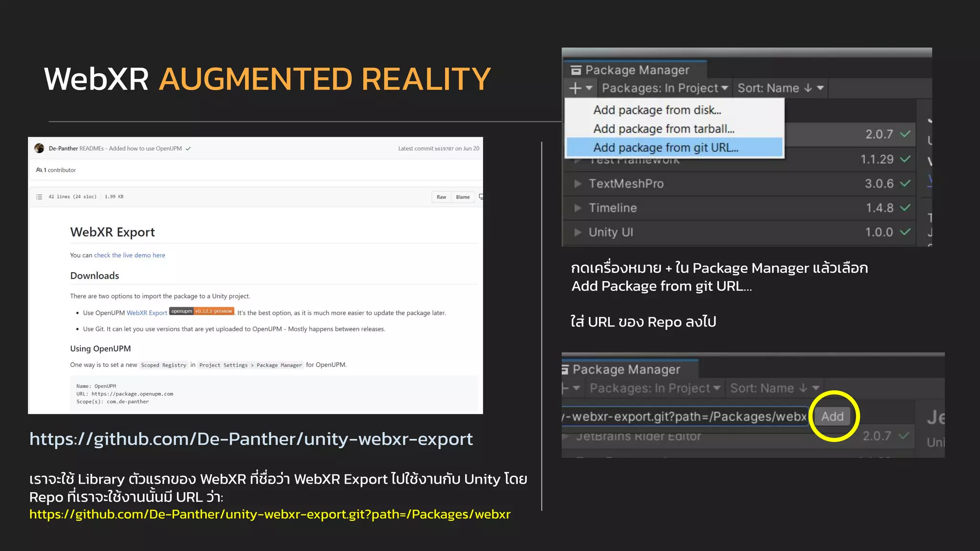The width and height of the screenshot is (980, 551).
Task: Click the WebXR Export README heading
Action: [x=112, y=232]
